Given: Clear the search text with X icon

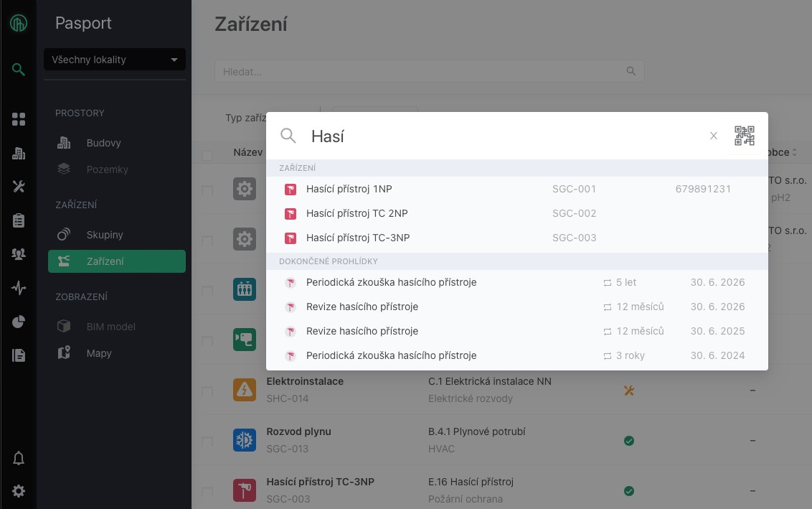Looking at the screenshot, I should (x=713, y=136).
